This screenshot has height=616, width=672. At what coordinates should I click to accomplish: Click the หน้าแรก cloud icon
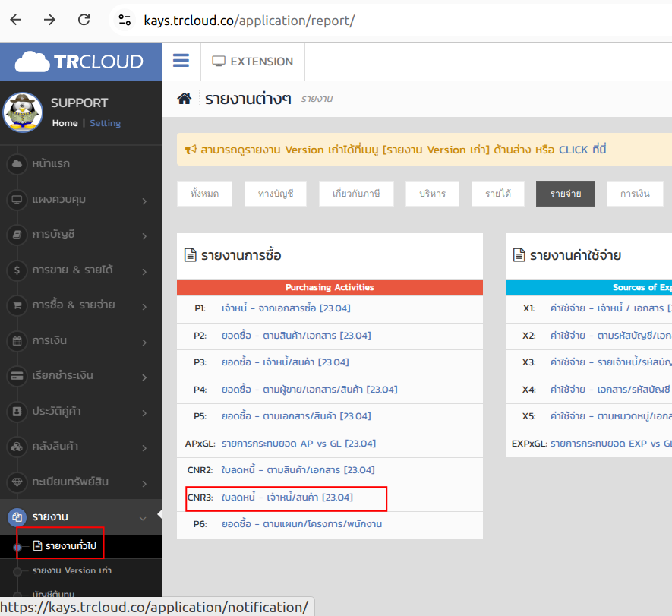tap(17, 164)
